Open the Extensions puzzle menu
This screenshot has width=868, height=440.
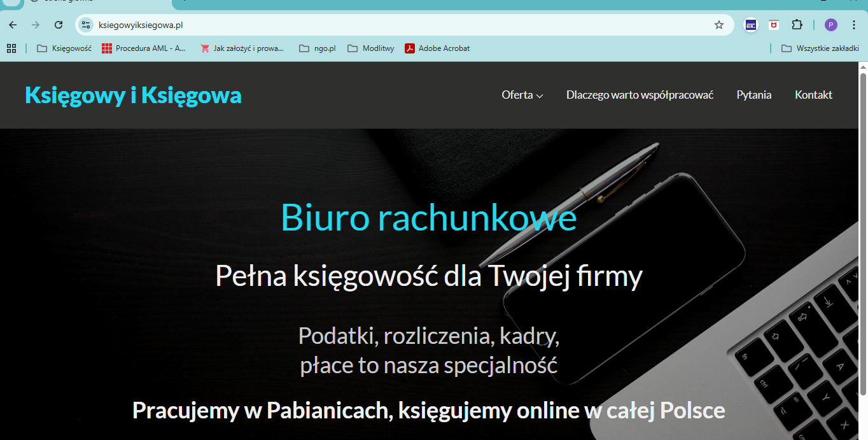(x=797, y=25)
